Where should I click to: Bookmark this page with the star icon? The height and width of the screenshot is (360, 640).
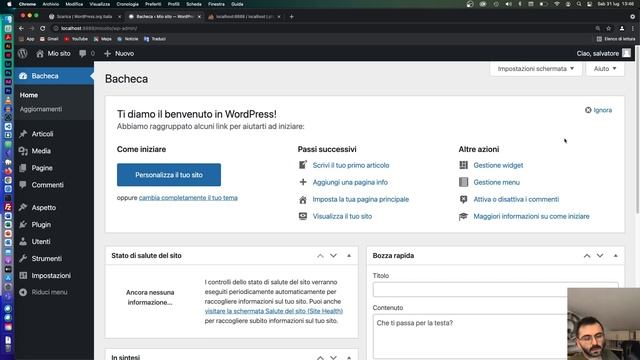(x=609, y=28)
